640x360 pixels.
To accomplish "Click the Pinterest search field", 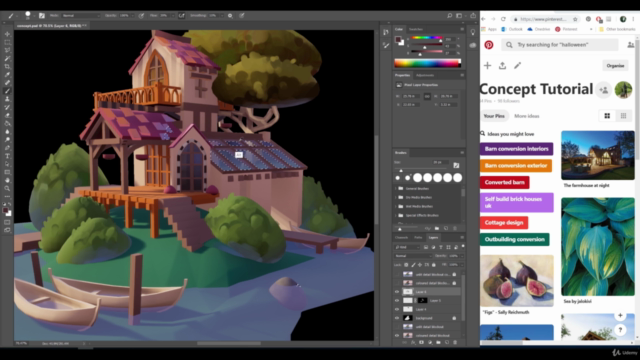I will coord(560,45).
